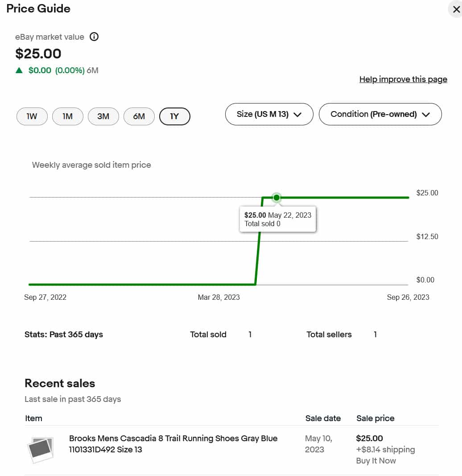Click the $12.50 axis label
This screenshot has height=476, width=462.
(x=427, y=236)
